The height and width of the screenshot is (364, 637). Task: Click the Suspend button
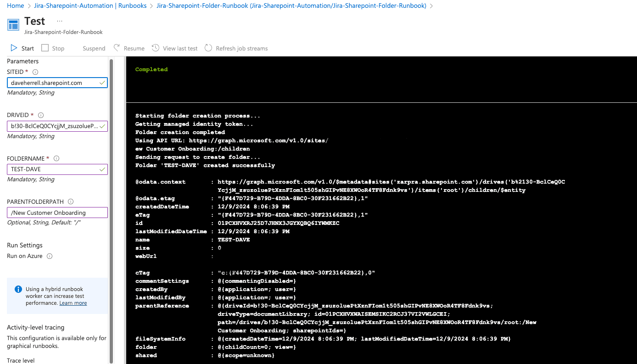(x=94, y=48)
